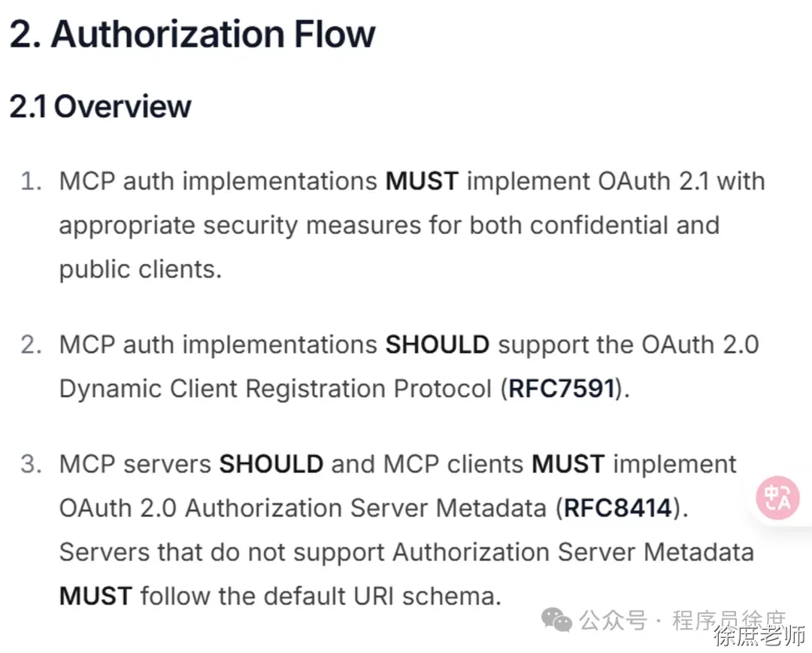Screen dimensions: 812x653
Task: Click the WeChat logo in the watermark
Action: pyautogui.click(x=557, y=621)
